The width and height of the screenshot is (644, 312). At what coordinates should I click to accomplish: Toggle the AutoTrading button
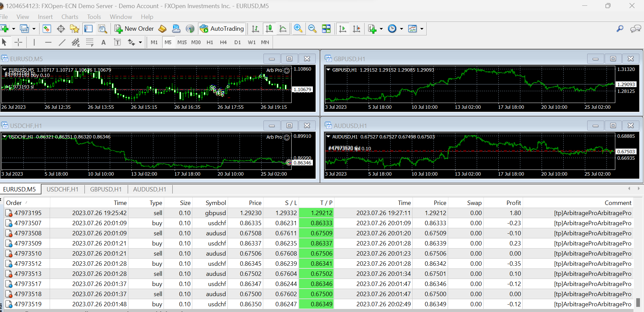(222, 29)
